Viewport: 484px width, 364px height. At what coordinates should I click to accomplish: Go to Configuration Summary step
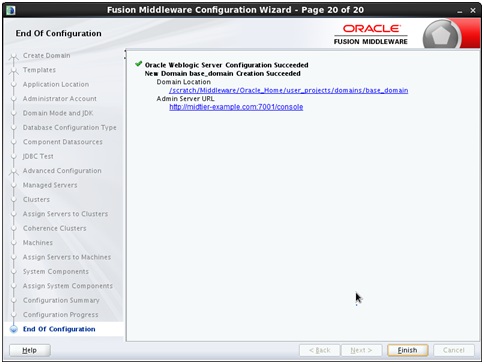[61, 300]
